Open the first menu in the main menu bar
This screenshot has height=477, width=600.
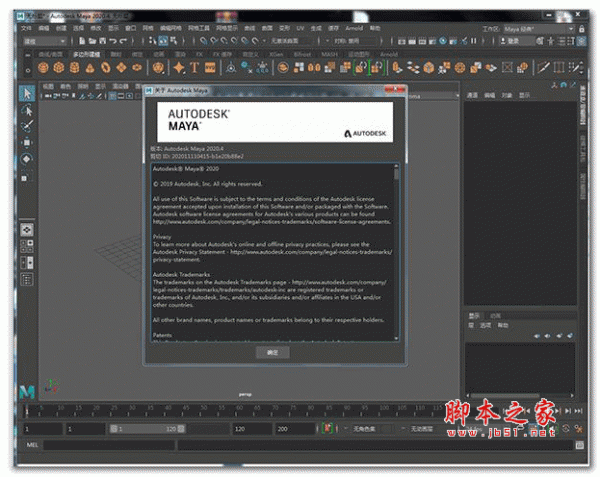[26, 28]
